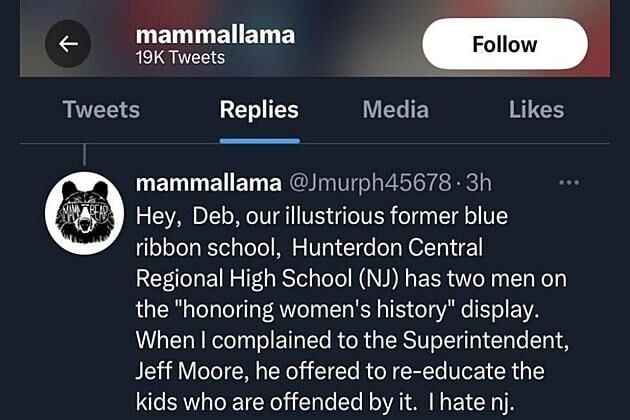630x420 pixels.
Task: Click the bear avatar profile picture
Action: [x=85, y=213]
